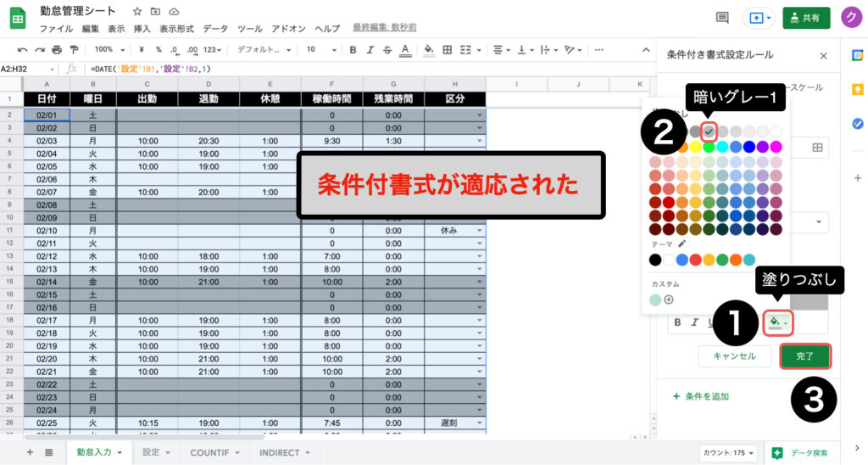Screen dimensions: 868x465
Task: Open Google Keep side panel icon
Action: [x=858, y=89]
